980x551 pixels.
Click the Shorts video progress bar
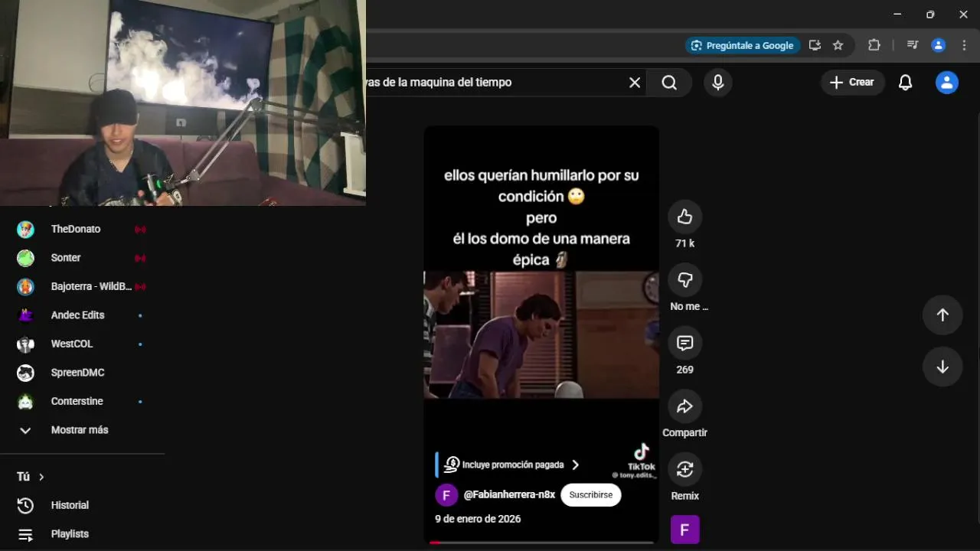click(541, 543)
